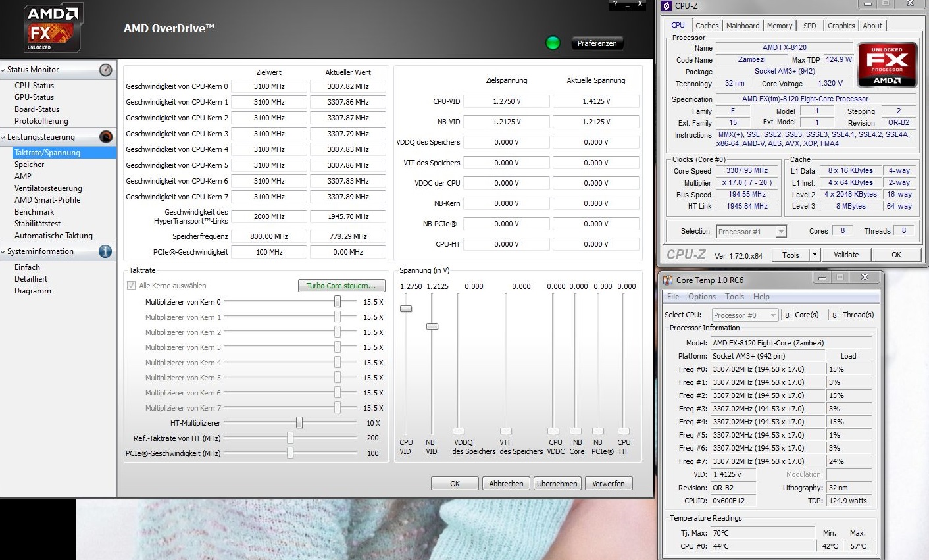Collapse the Status Monitor section
Screen dimensions: 929x560
(x=3, y=70)
